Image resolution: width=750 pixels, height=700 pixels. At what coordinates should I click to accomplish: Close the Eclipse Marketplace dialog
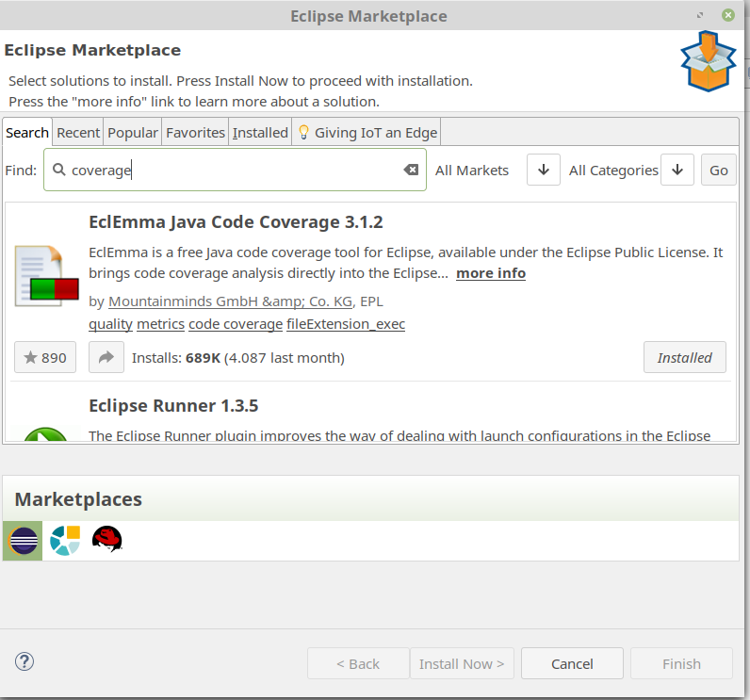tap(728, 15)
